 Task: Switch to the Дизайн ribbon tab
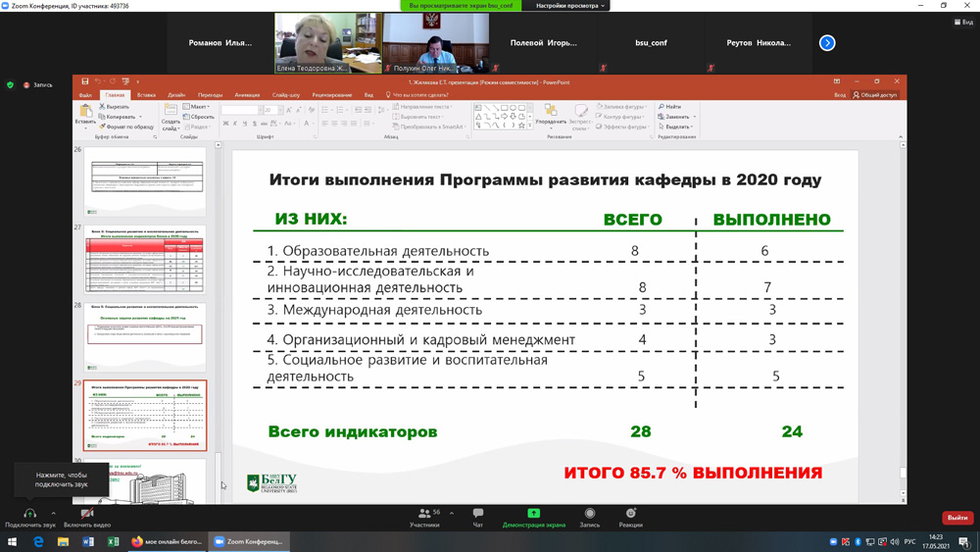coord(176,95)
